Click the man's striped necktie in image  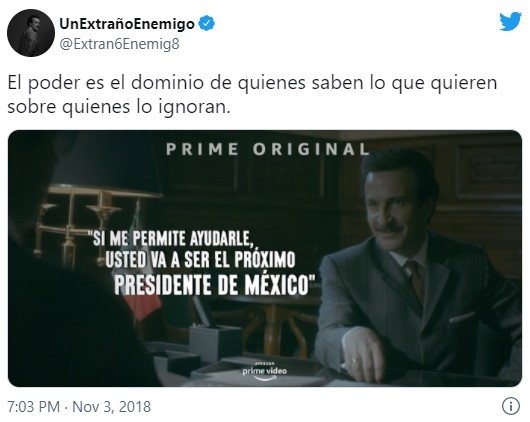coord(415,279)
